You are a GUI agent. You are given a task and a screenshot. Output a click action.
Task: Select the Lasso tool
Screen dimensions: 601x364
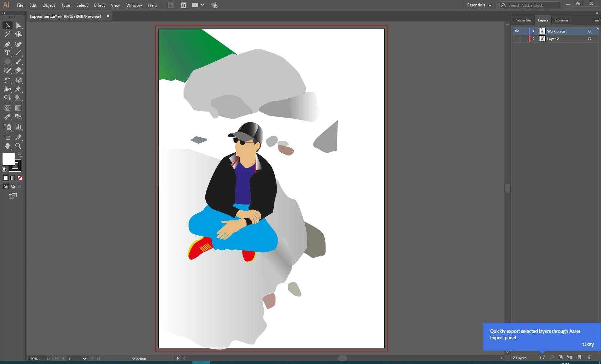point(19,34)
